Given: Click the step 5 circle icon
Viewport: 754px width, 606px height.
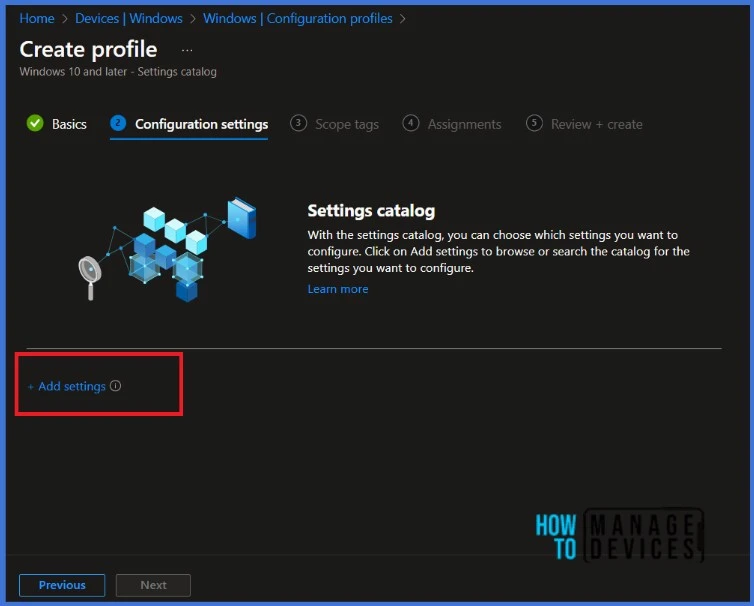Looking at the screenshot, I should click(x=534, y=124).
